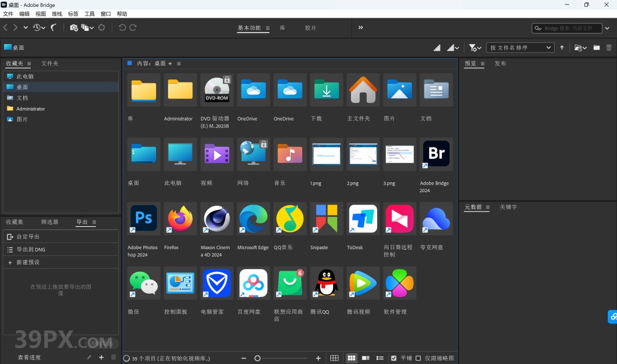The width and height of the screenshot is (617, 364).
Task: Open the 导出 panel menu
Action: point(94,222)
